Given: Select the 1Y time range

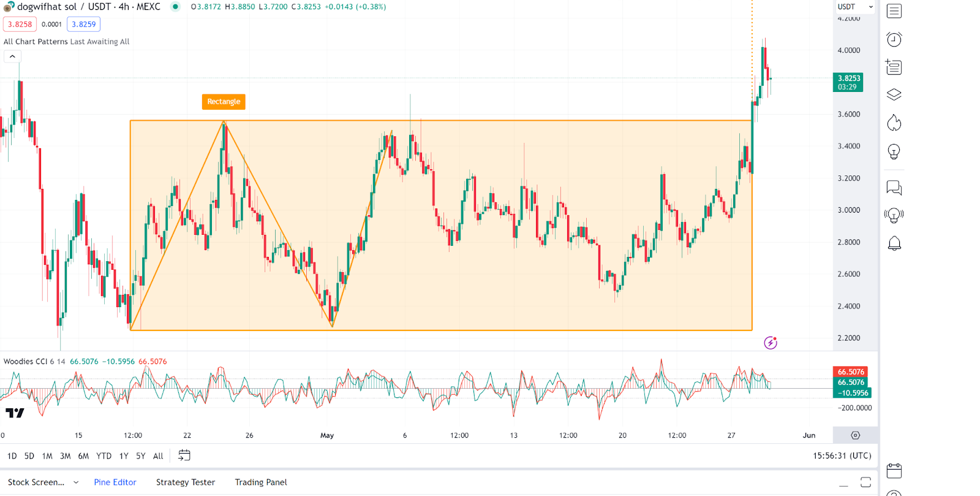Looking at the screenshot, I should click(124, 456).
